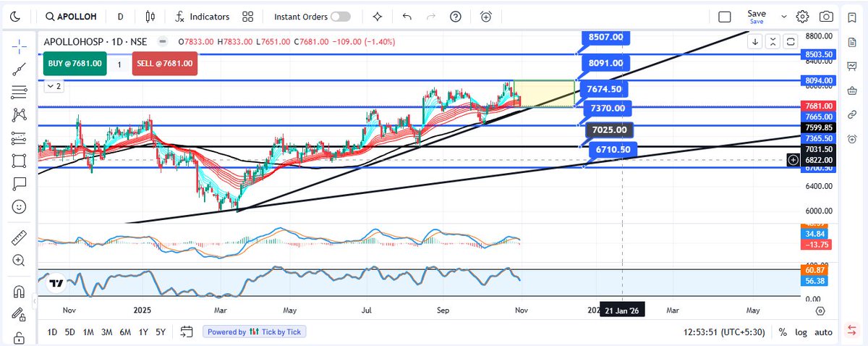Edit the order quantity field showing 1

pyautogui.click(x=119, y=64)
